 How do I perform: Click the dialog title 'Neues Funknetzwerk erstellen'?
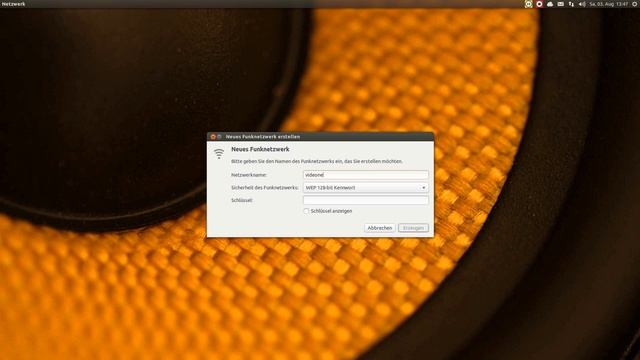[x=263, y=137]
